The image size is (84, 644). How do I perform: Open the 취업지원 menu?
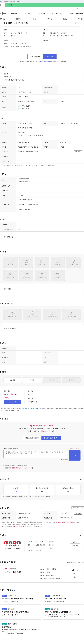point(28,13)
